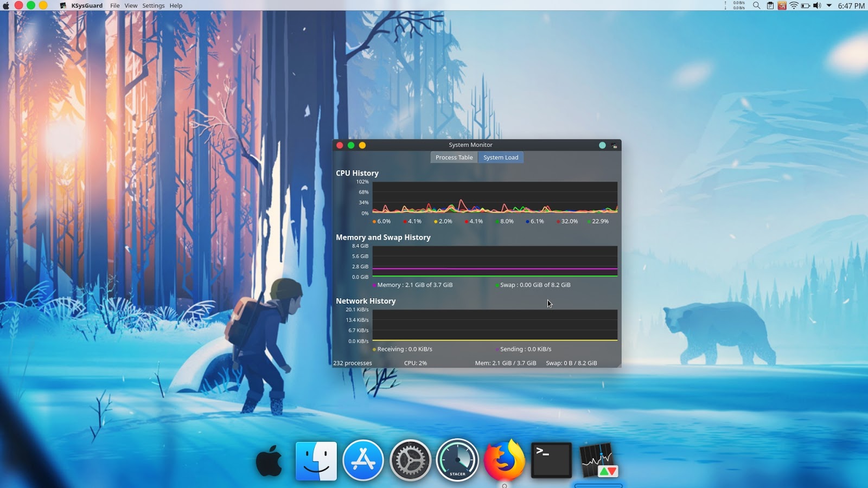Click the '2.0%' CPU value
The width and height of the screenshot is (868, 488).
click(445, 221)
